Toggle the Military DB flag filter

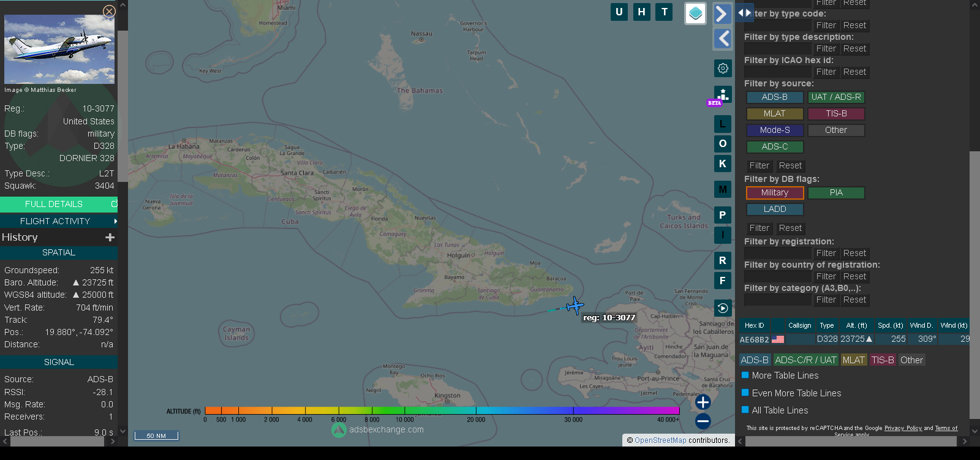(x=775, y=192)
